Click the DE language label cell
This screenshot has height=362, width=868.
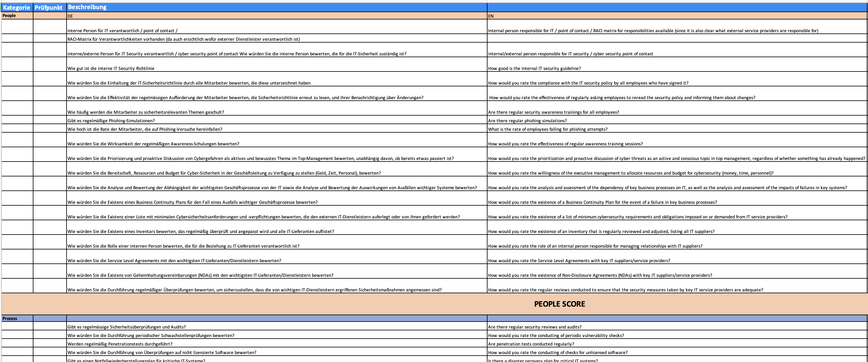point(70,16)
